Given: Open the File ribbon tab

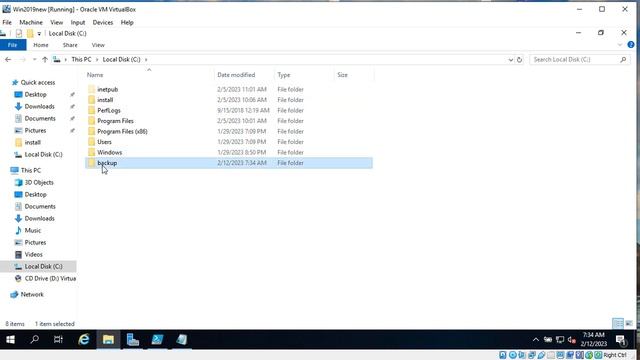Looking at the screenshot, I should (x=13, y=45).
